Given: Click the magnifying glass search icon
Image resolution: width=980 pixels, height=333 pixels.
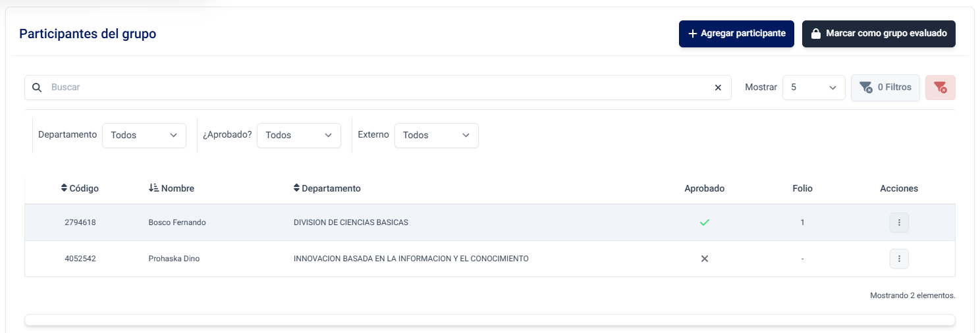Looking at the screenshot, I should click(x=37, y=88).
